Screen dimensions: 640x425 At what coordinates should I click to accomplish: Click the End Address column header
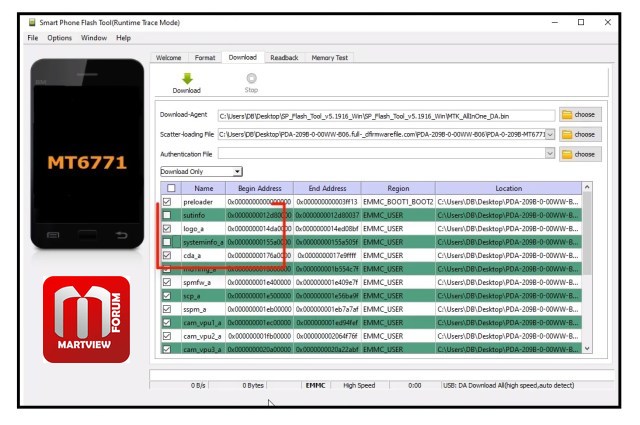click(x=327, y=188)
